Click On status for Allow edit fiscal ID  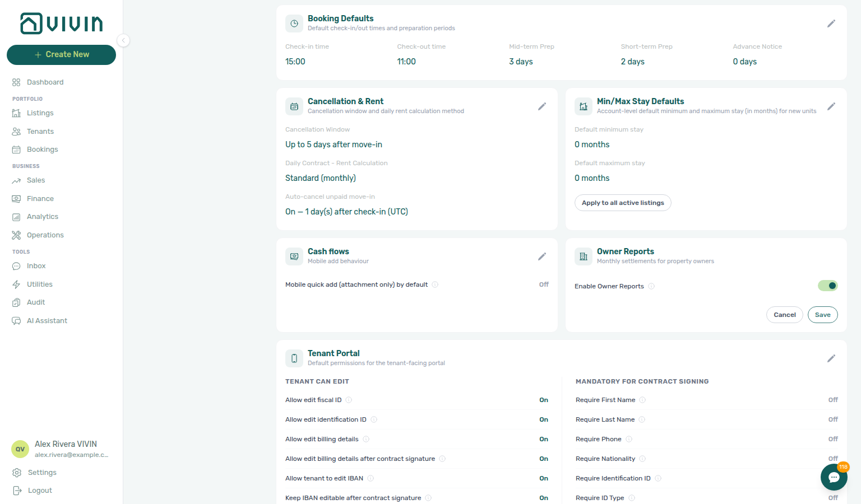544,400
